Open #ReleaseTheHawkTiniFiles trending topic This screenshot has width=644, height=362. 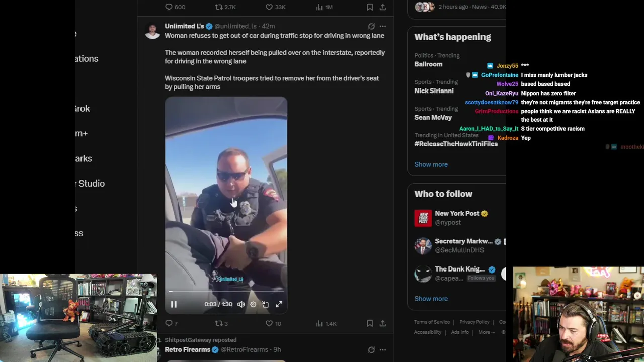coord(456,144)
